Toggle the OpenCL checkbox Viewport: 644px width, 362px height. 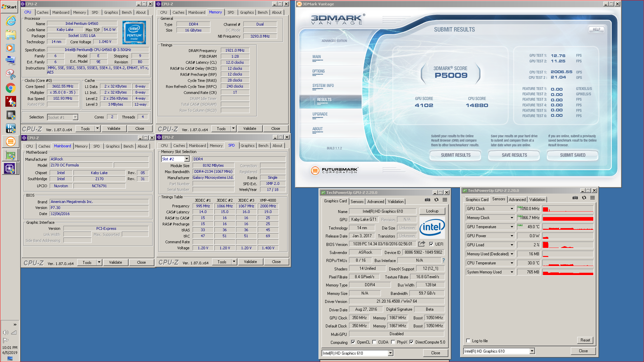(x=353, y=342)
